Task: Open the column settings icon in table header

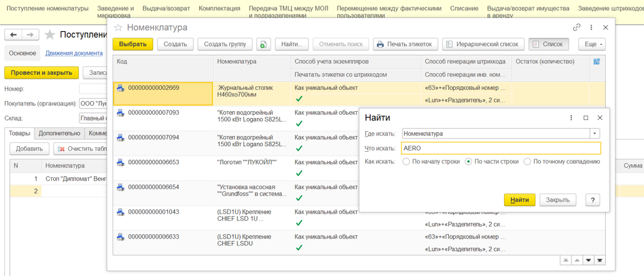Action: click(596, 62)
